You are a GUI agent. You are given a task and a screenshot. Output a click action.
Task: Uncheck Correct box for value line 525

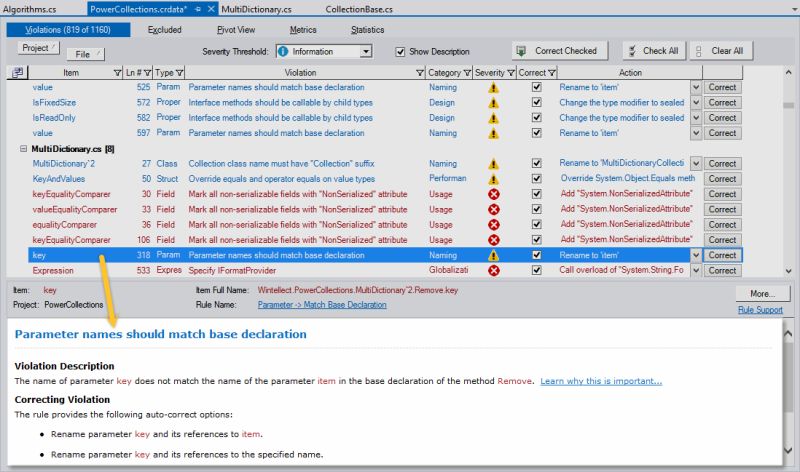pos(537,87)
